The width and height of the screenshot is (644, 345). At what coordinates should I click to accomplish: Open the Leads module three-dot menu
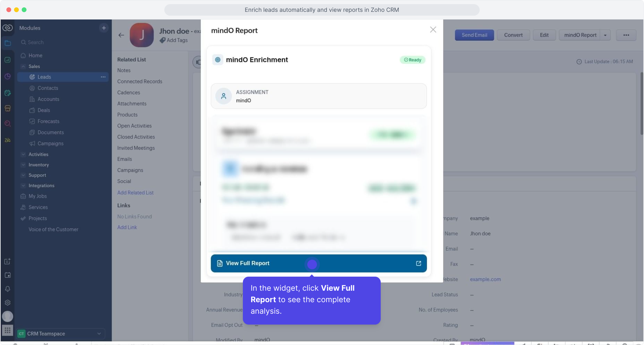coord(103,77)
